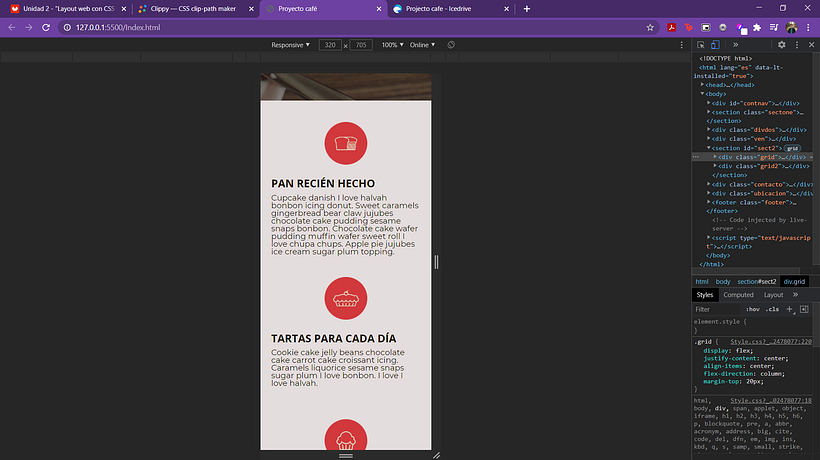Expand the div class ubicacion node

click(x=709, y=193)
